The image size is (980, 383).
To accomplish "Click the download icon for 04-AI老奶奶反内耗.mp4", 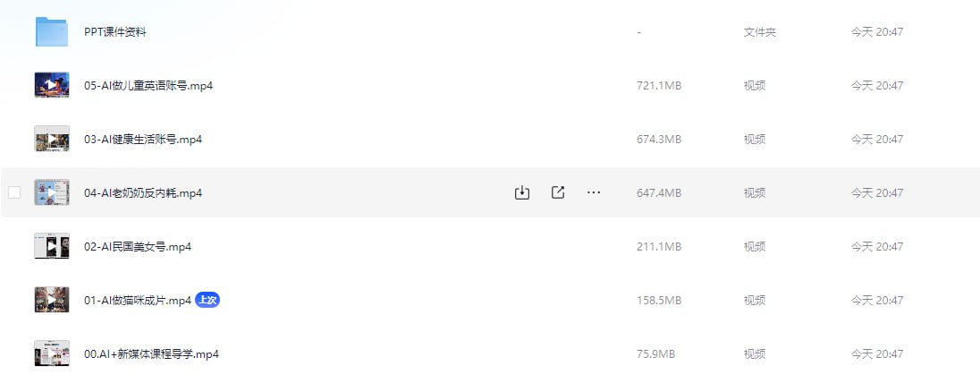I will point(522,192).
